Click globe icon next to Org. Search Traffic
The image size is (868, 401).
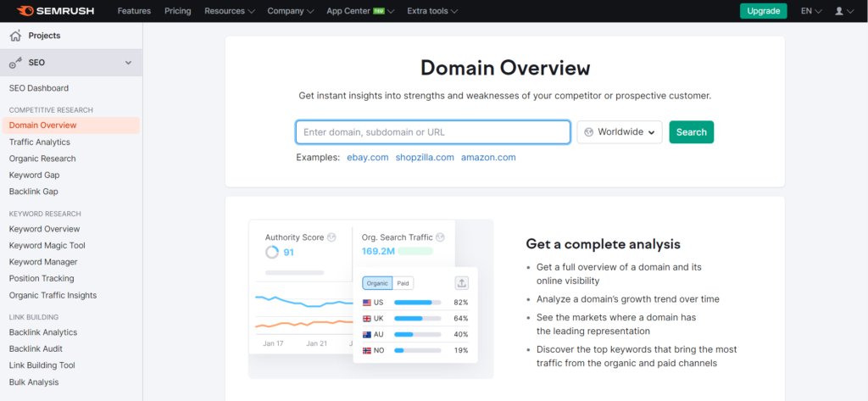point(440,237)
